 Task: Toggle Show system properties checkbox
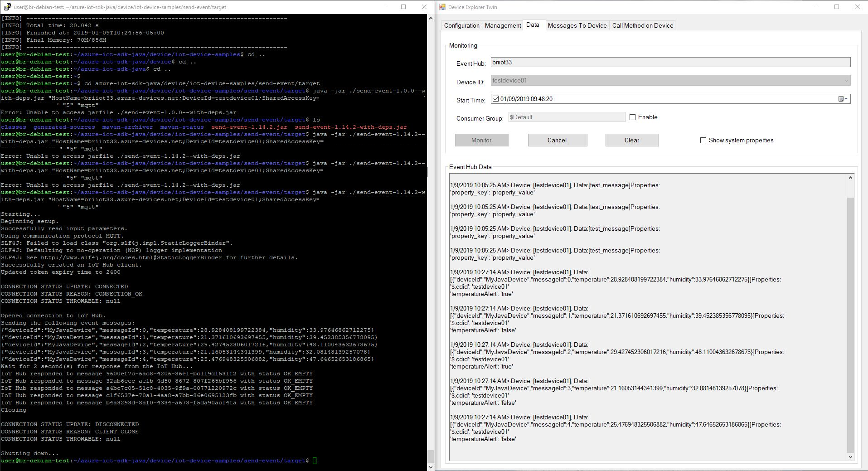(703, 141)
